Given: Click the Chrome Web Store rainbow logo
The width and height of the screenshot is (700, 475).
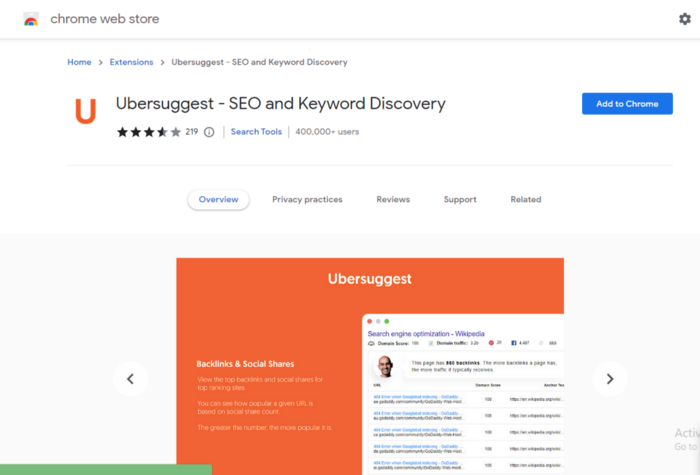Looking at the screenshot, I should [x=31, y=19].
